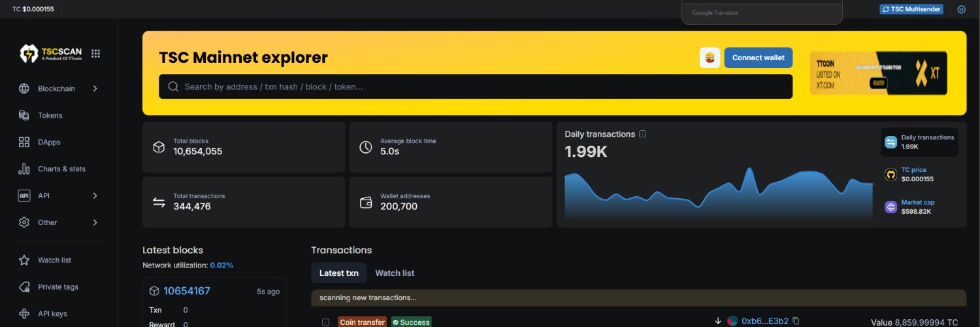980x327 pixels.
Task: Click the Average block time clock icon
Action: coord(366,147)
